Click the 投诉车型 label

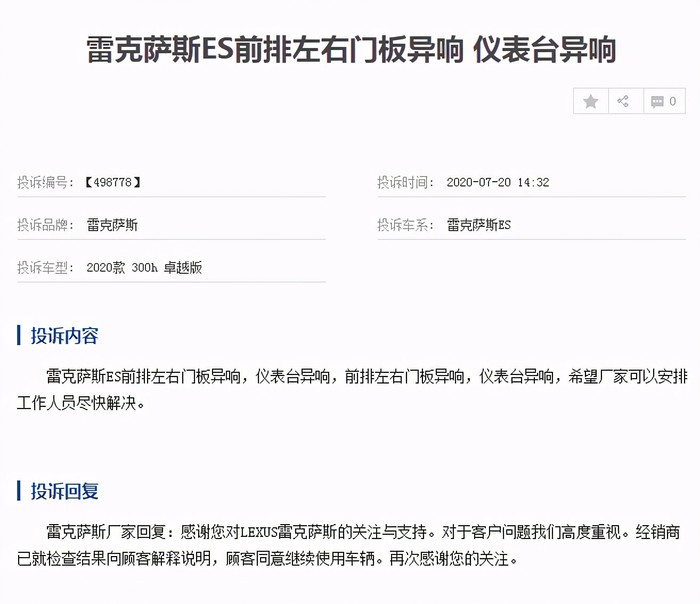click(x=45, y=267)
